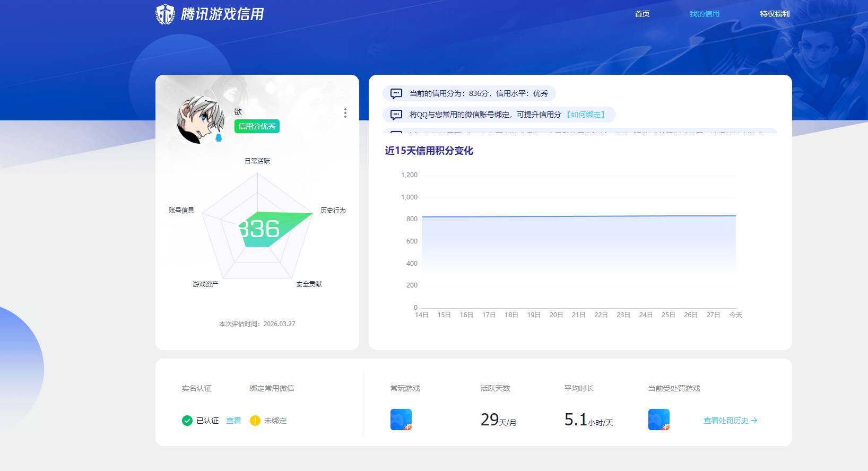
Task: Click the 实名认证 heading
Action: [x=196, y=389]
